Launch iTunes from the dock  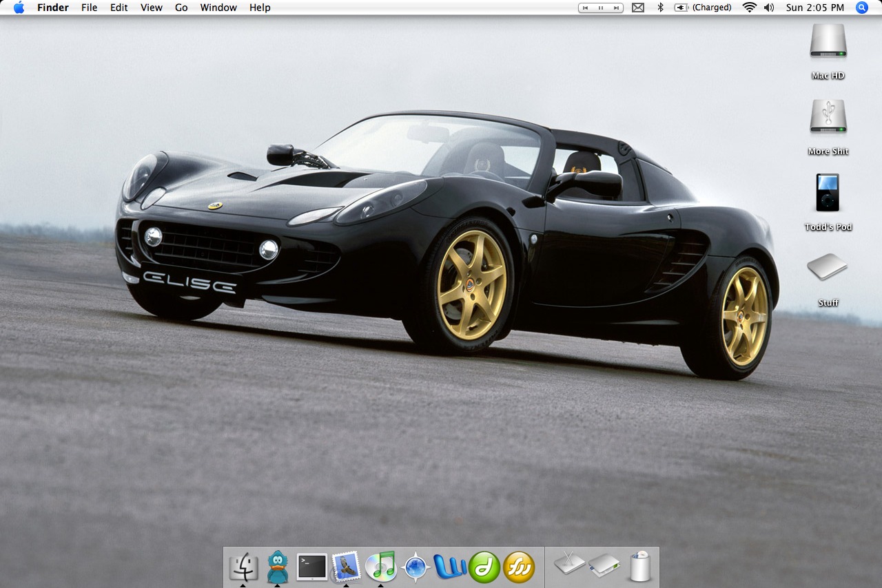pyautogui.click(x=381, y=567)
